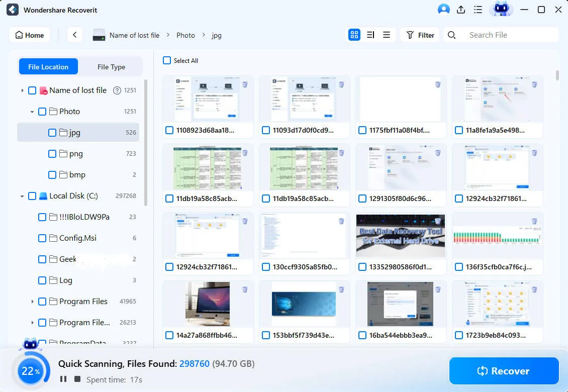568x392 pixels.
Task: Open the robot assistant icon
Action: (x=500, y=9)
